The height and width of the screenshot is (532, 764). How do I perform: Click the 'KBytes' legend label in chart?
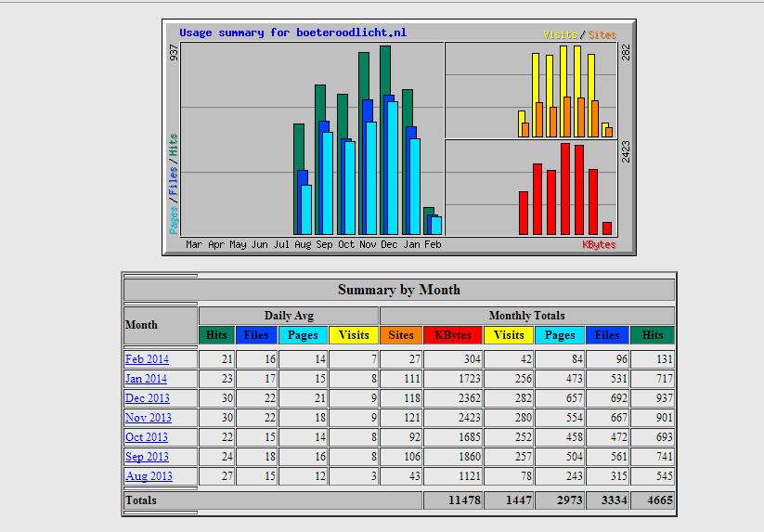pyautogui.click(x=599, y=244)
